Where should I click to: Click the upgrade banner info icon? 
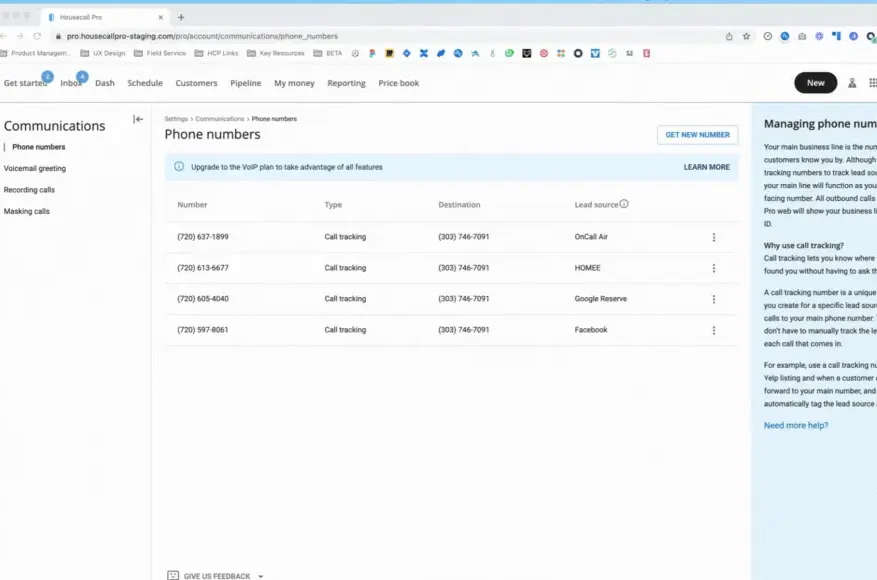179,167
